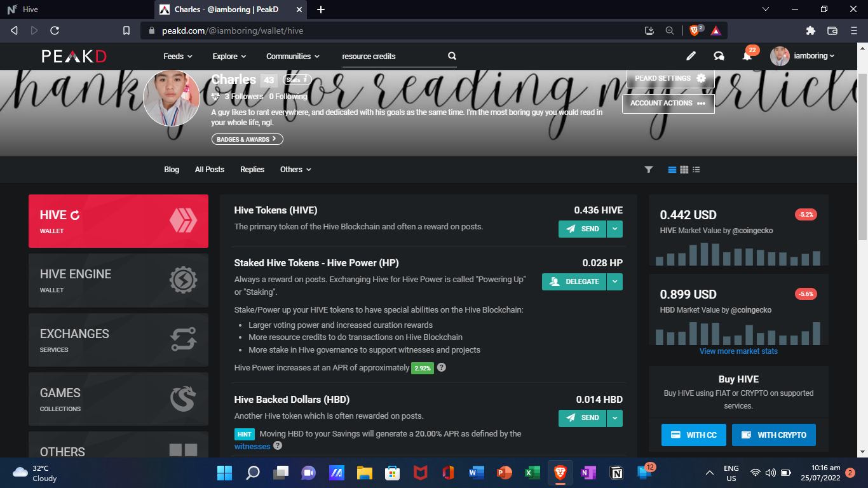Open Notion from the taskbar
This screenshot has width=868, height=488.
(x=616, y=473)
